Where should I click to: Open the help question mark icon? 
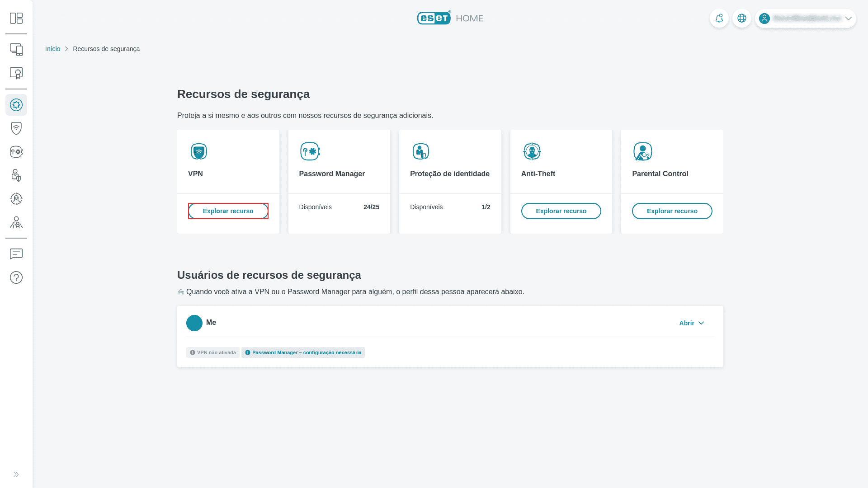pyautogui.click(x=16, y=277)
